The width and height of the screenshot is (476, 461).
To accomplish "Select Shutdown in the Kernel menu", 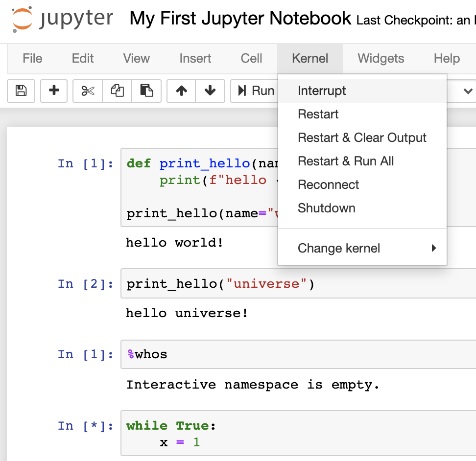I will pyautogui.click(x=362, y=208).
